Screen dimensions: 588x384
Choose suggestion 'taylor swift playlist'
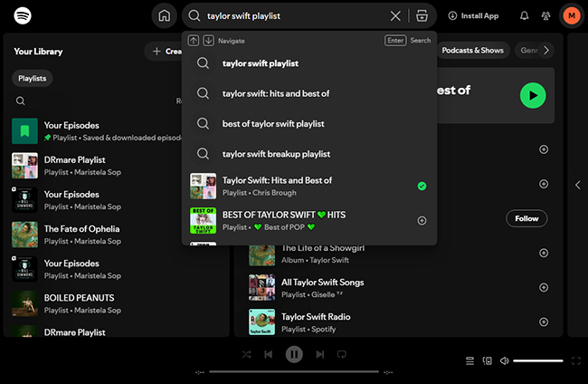click(x=309, y=63)
